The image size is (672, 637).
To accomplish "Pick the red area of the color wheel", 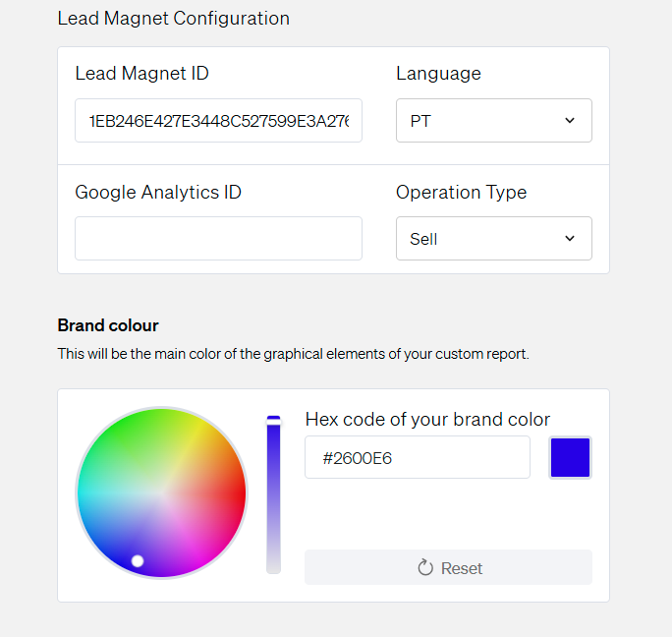I will pyautogui.click(x=231, y=493).
